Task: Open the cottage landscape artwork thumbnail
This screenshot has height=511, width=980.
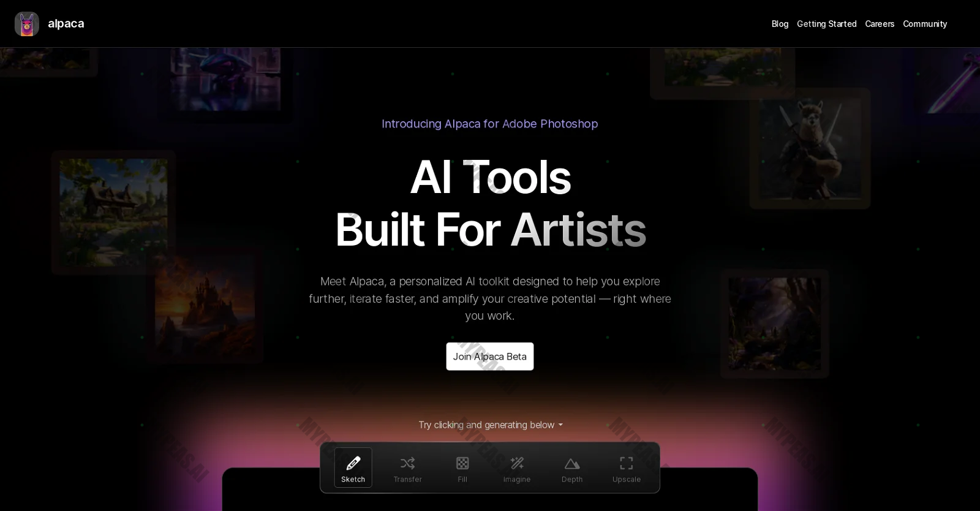Action: click(114, 212)
